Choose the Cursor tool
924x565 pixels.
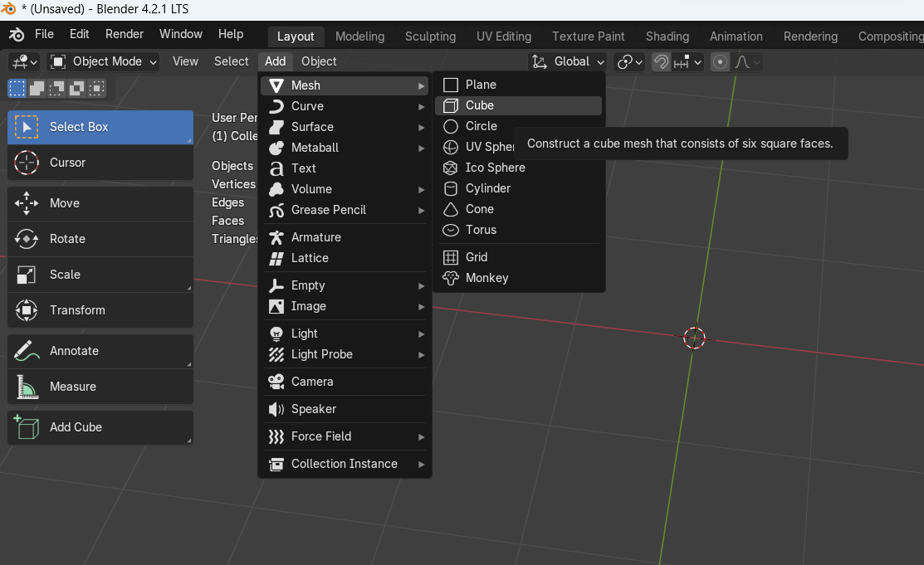(x=100, y=163)
